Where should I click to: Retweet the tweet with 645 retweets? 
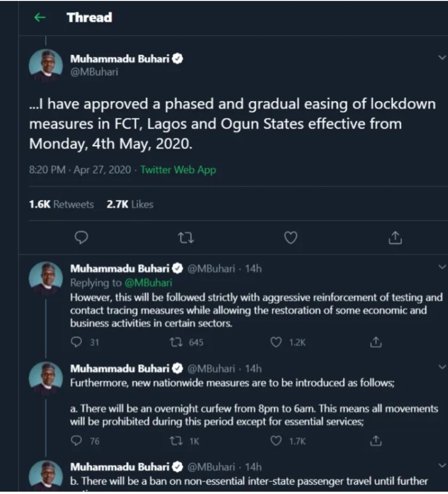[x=175, y=342]
